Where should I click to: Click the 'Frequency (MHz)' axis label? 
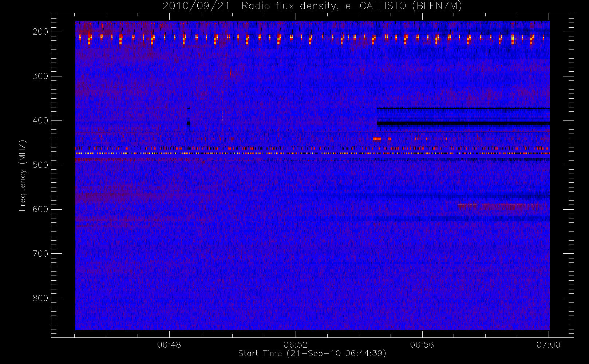pos(23,175)
